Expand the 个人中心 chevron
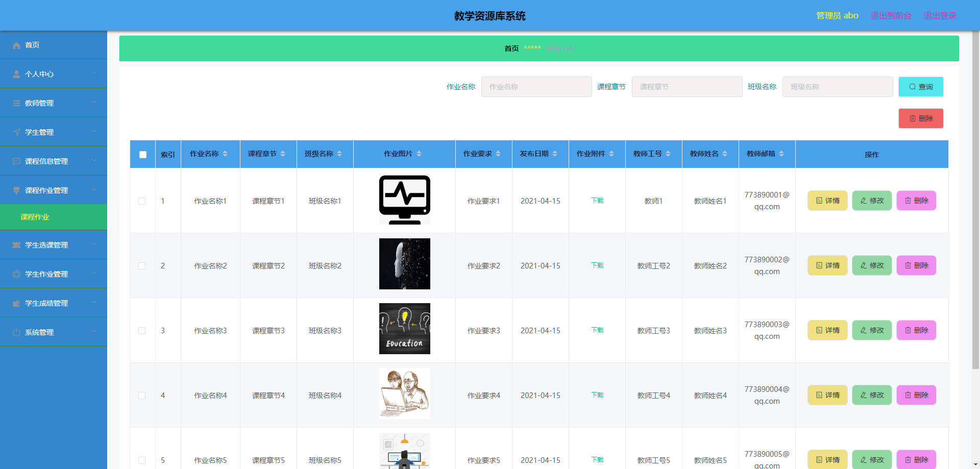The width and height of the screenshot is (980, 469). coord(94,73)
